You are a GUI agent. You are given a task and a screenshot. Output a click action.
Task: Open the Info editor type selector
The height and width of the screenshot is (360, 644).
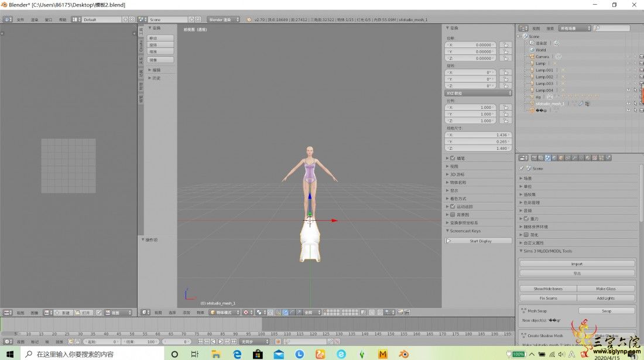(x=8, y=19)
